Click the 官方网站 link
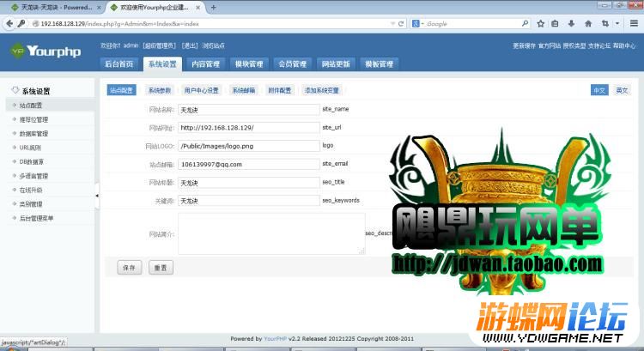The image size is (644, 351). tap(550, 45)
